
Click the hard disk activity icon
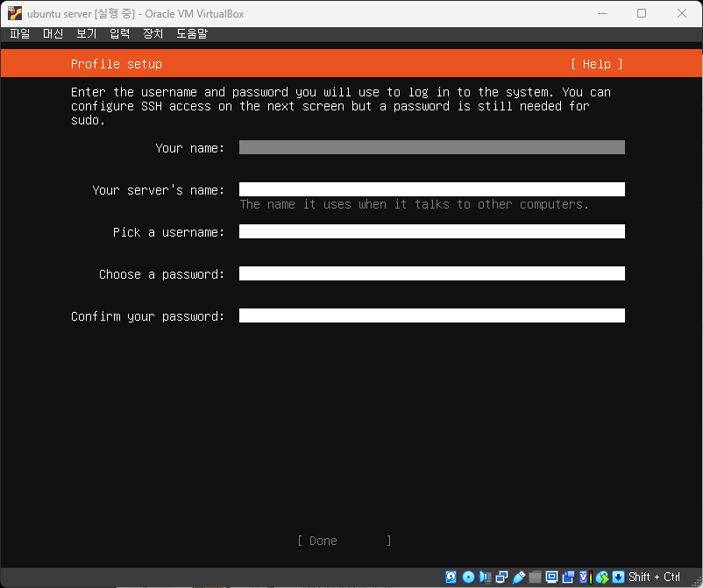451,577
